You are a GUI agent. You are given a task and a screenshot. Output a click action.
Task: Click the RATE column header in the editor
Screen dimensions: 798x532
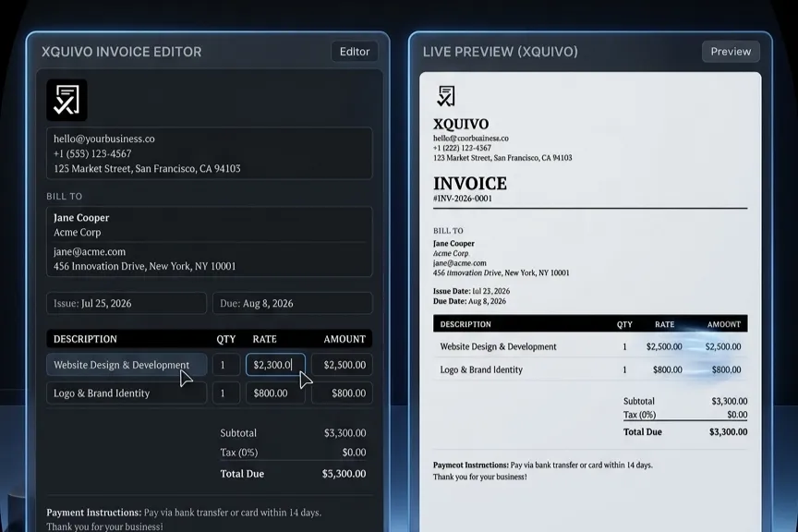[x=265, y=339]
